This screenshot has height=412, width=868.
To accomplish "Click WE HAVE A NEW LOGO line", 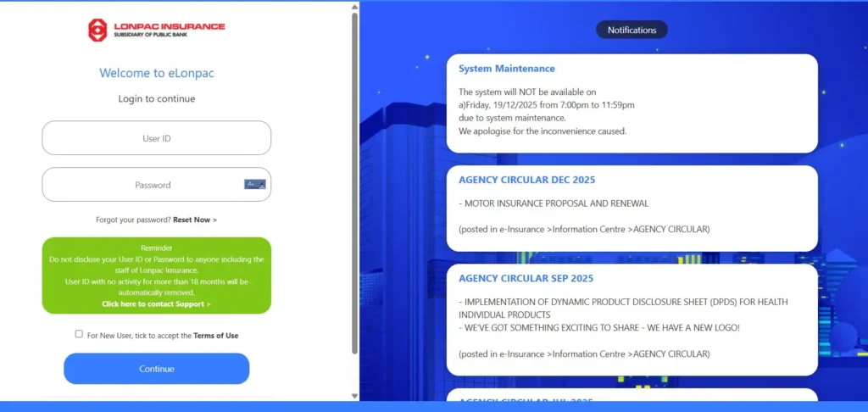I will coord(599,328).
